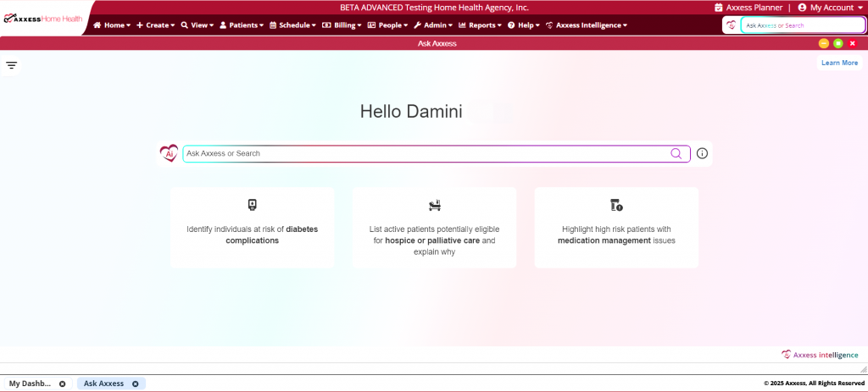
Task: Click the My Account user icon
Action: pos(802,8)
